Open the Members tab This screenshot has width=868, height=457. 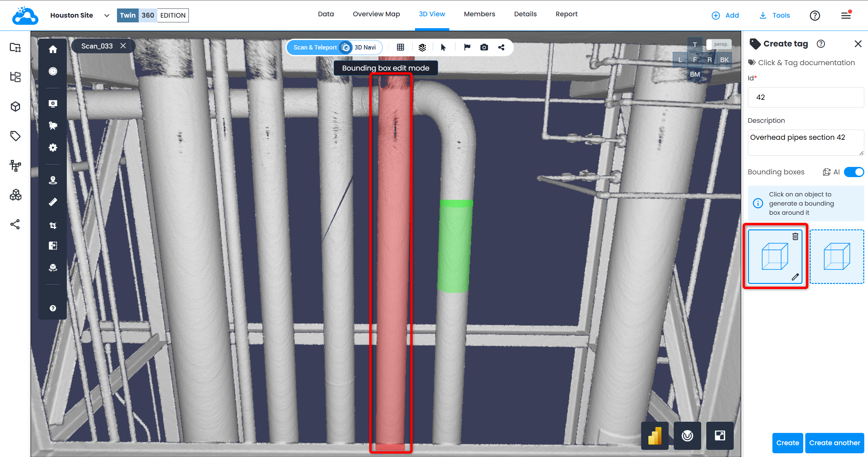pyautogui.click(x=479, y=14)
